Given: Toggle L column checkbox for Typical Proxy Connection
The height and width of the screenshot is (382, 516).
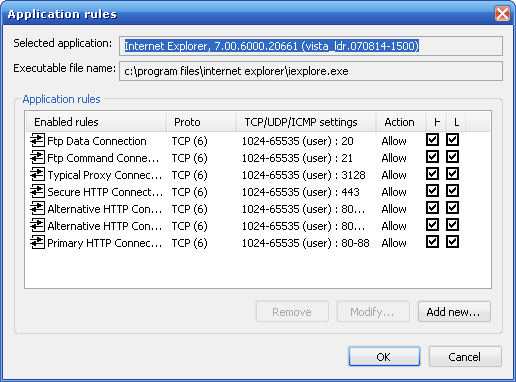Looking at the screenshot, I should tap(452, 174).
